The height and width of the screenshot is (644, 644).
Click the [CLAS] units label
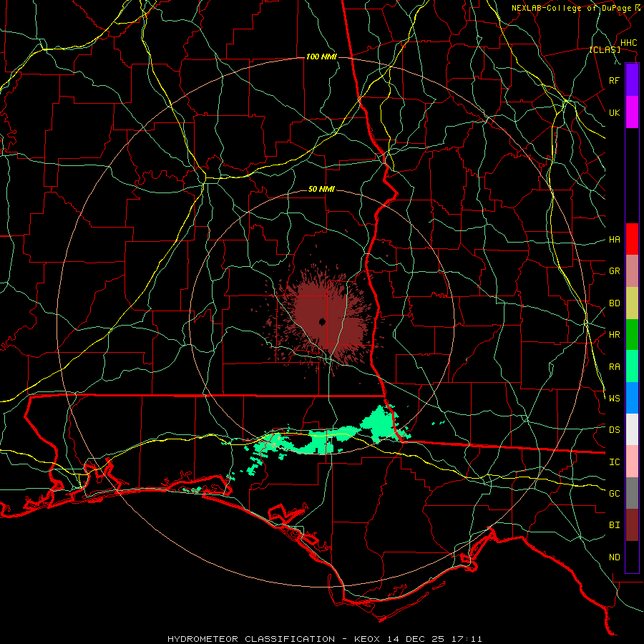pos(605,50)
